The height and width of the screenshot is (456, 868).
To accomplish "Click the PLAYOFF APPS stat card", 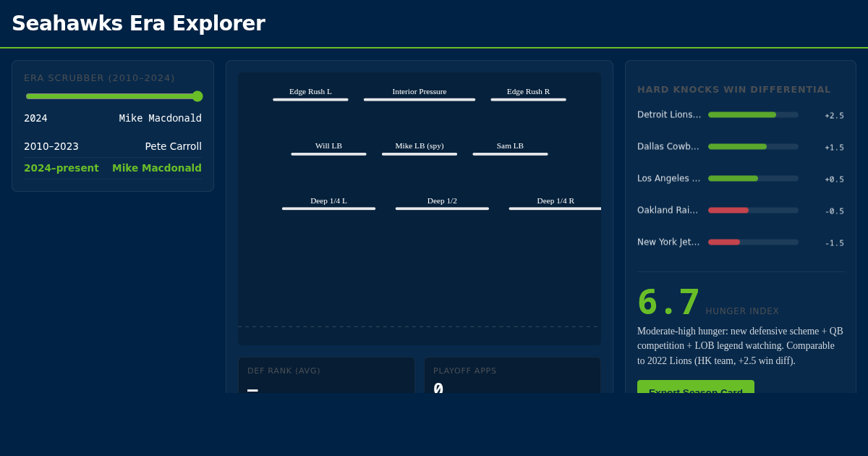I will coord(512,376).
